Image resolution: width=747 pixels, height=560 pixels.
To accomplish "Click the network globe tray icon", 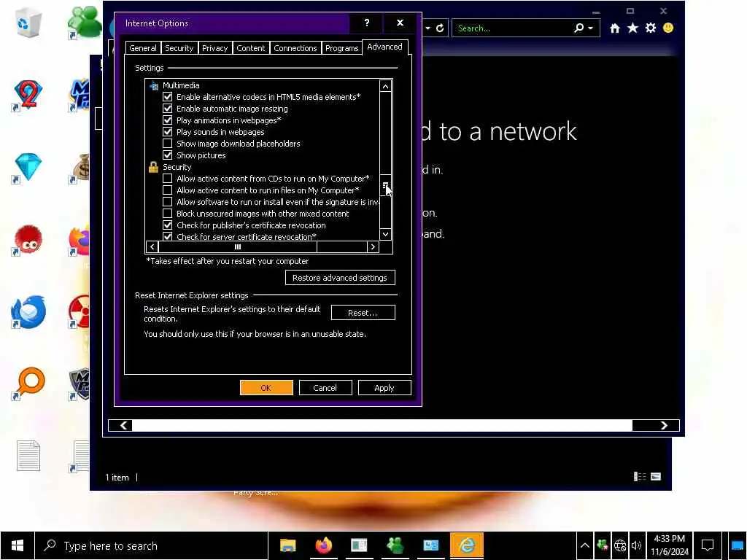I will (620, 545).
